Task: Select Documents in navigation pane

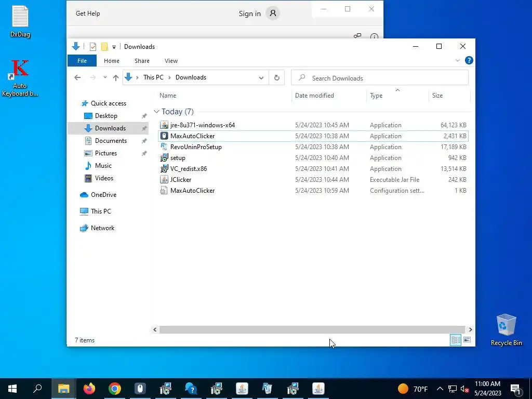Action: coord(111,141)
